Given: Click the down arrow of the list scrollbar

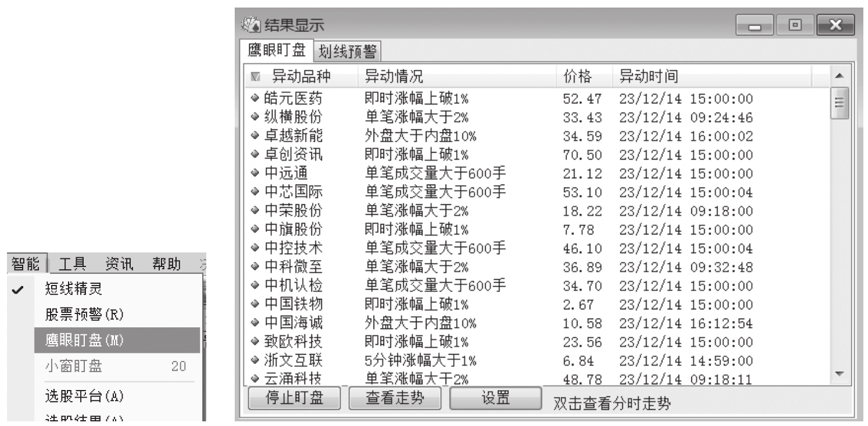Looking at the screenshot, I should click(840, 374).
